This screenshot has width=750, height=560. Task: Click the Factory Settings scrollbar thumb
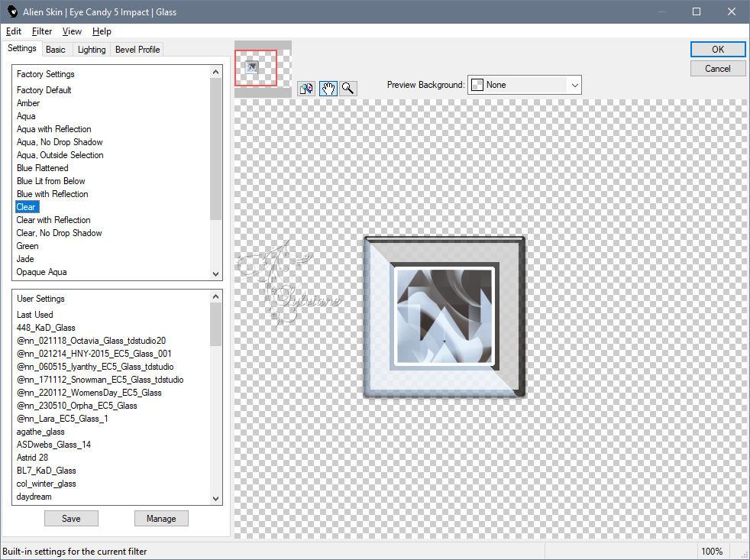pyautogui.click(x=215, y=149)
